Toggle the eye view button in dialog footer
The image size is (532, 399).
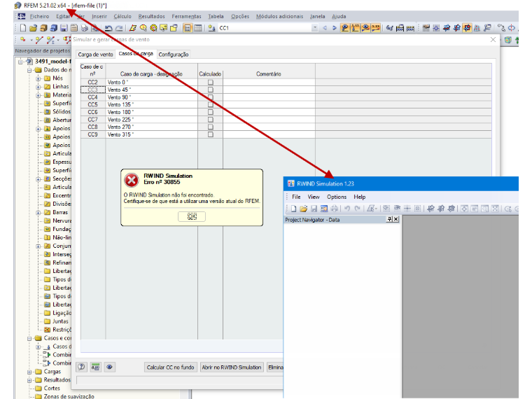coord(109,367)
